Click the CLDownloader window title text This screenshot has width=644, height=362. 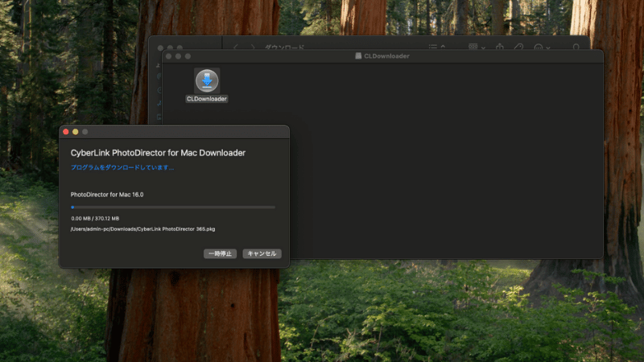tap(386, 56)
